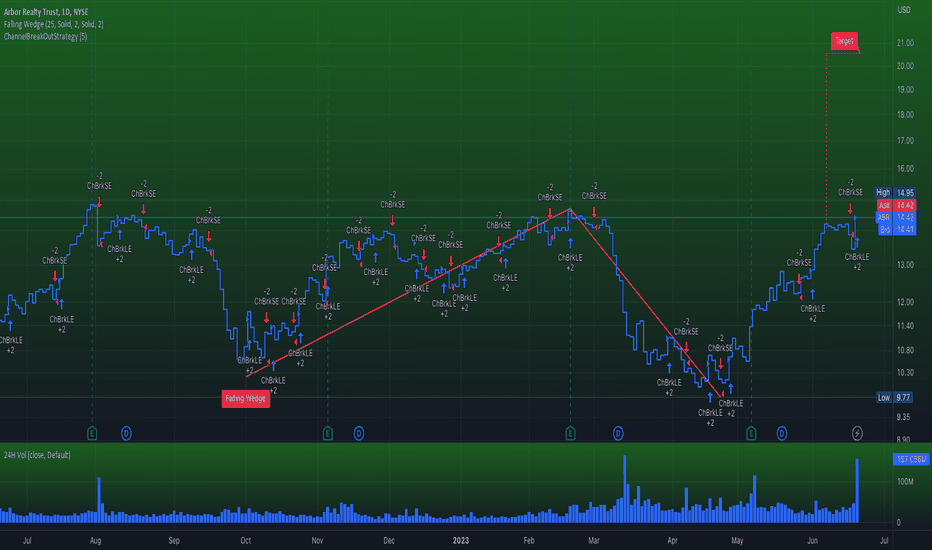The width and height of the screenshot is (932, 550).
Task: Open the dividend marker D in November
Action: (358, 433)
